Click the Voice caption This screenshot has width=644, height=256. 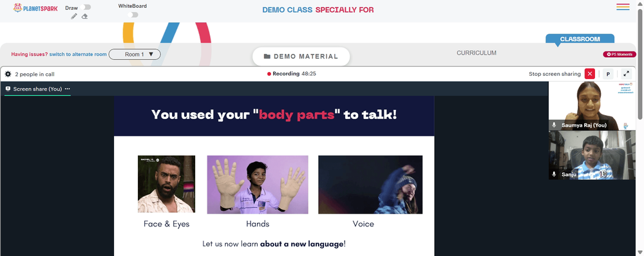click(x=363, y=224)
